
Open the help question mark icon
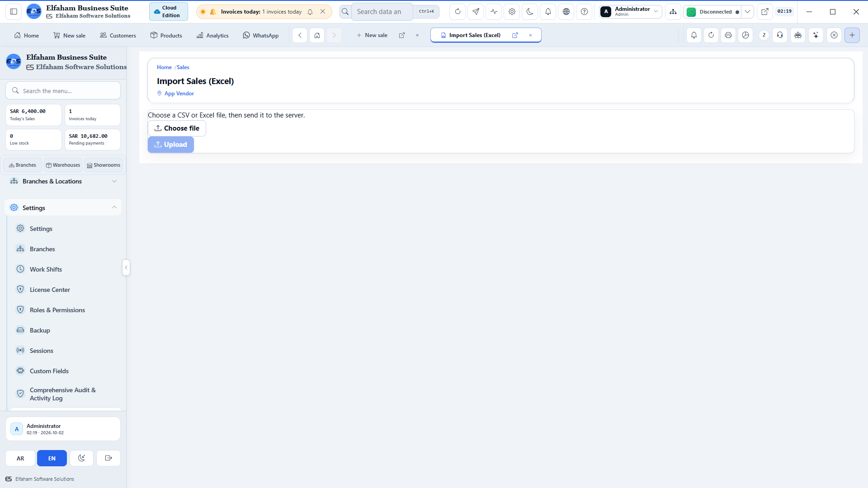(x=584, y=12)
